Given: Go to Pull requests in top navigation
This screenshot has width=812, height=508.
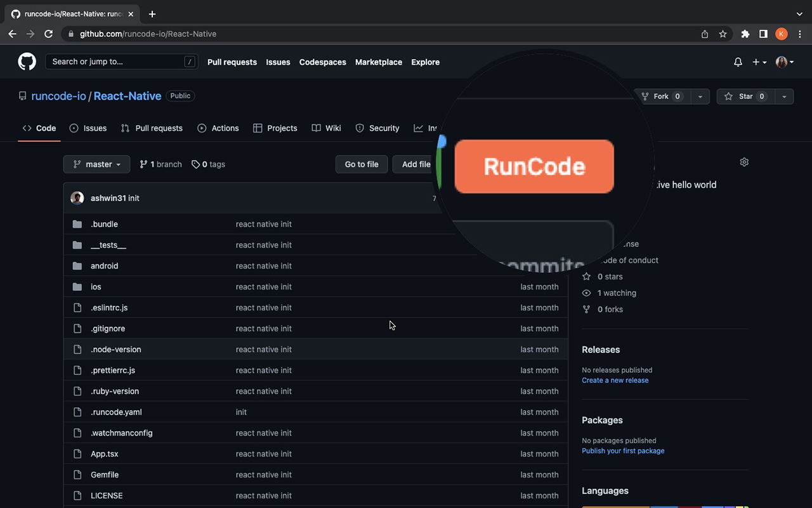Looking at the screenshot, I should (x=232, y=62).
